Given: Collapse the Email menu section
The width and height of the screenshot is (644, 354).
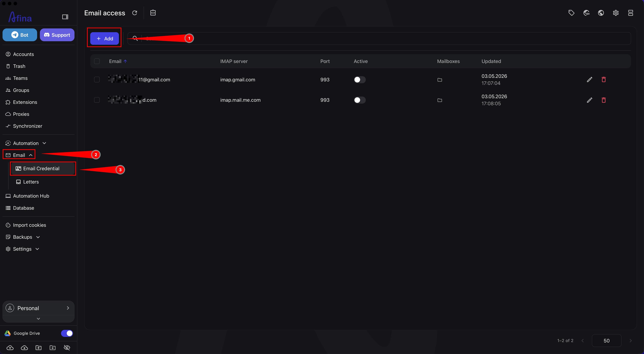Looking at the screenshot, I should pos(19,155).
